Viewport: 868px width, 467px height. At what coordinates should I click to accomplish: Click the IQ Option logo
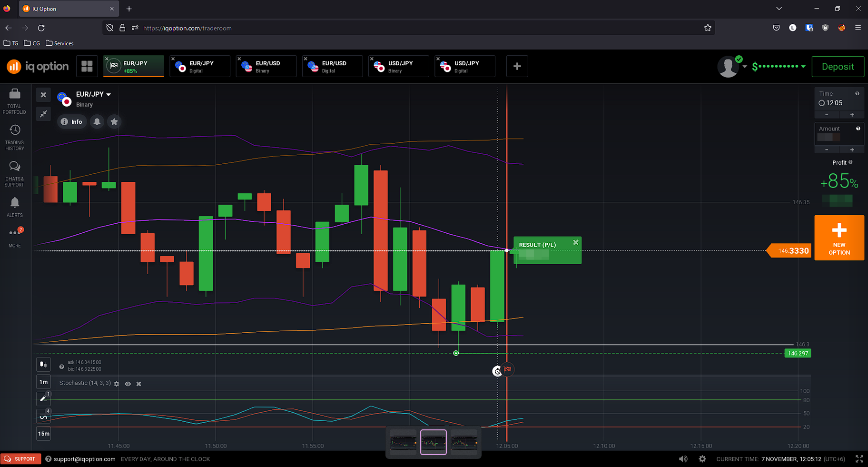[x=38, y=67]
